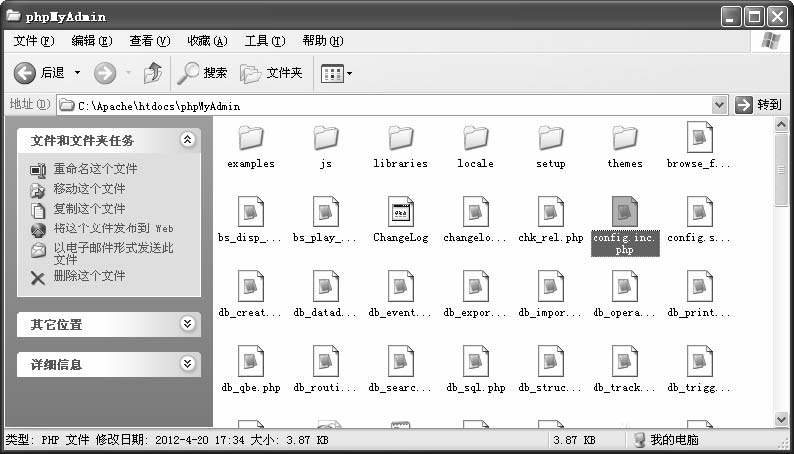794x454 pixels.
Task: Open the address bar dropdown arrow
Action: [719, 105]
